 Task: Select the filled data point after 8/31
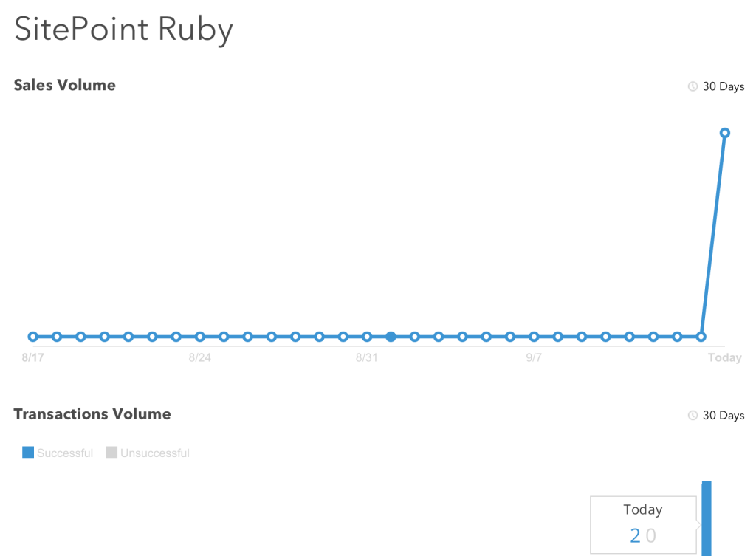[x=391, y=337]
